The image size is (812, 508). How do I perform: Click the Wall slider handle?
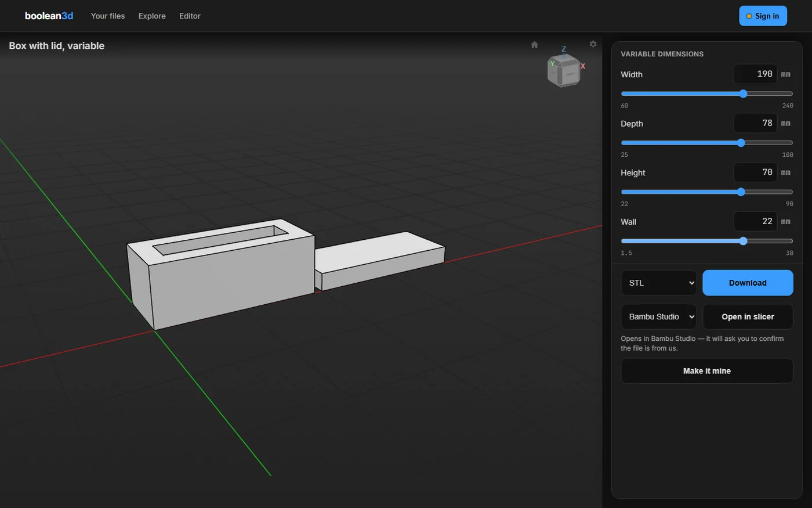click(743, 241)
